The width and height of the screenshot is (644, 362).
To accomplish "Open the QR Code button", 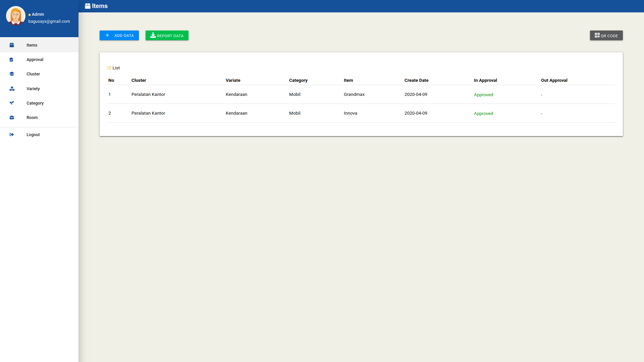I will coord(606,36).
